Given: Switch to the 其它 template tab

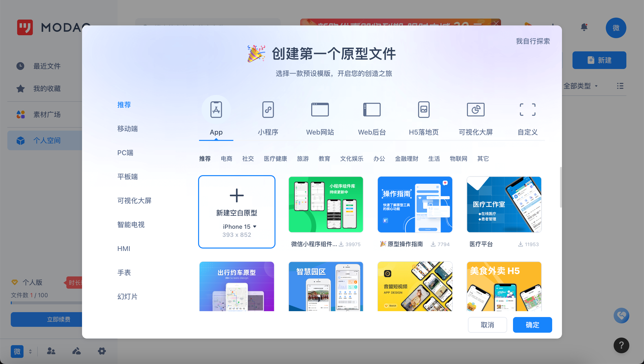Looking at the screenshot, I should [x=483, y=159].
